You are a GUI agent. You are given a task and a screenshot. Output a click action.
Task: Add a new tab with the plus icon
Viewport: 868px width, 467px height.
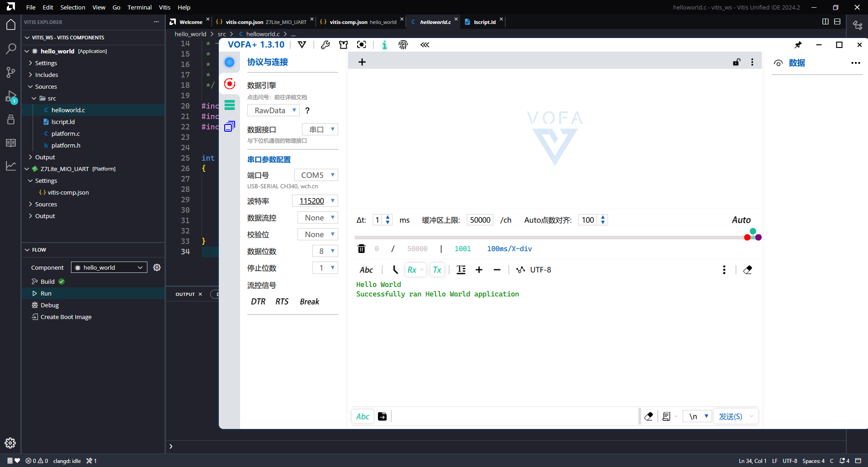coord(362,62)
